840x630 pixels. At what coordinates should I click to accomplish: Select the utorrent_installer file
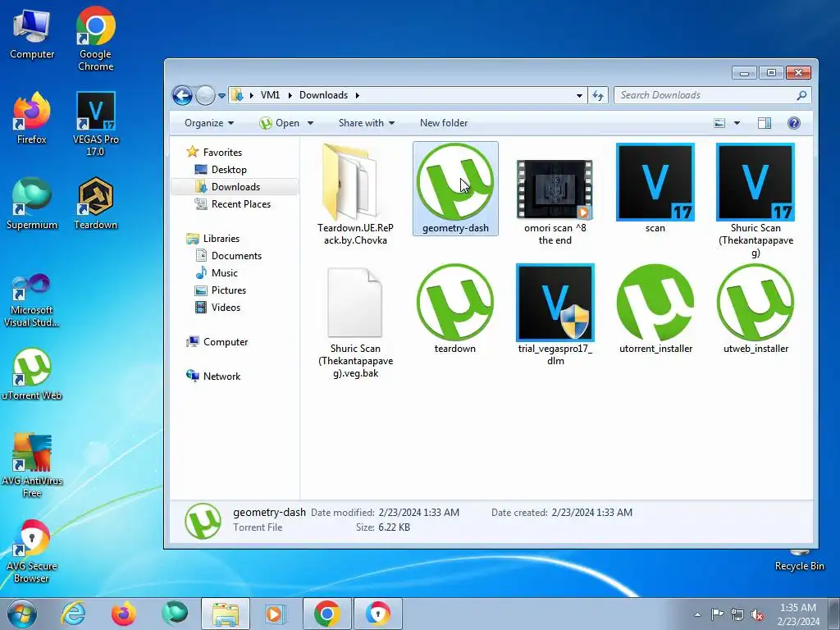click(x=655, y=309)
